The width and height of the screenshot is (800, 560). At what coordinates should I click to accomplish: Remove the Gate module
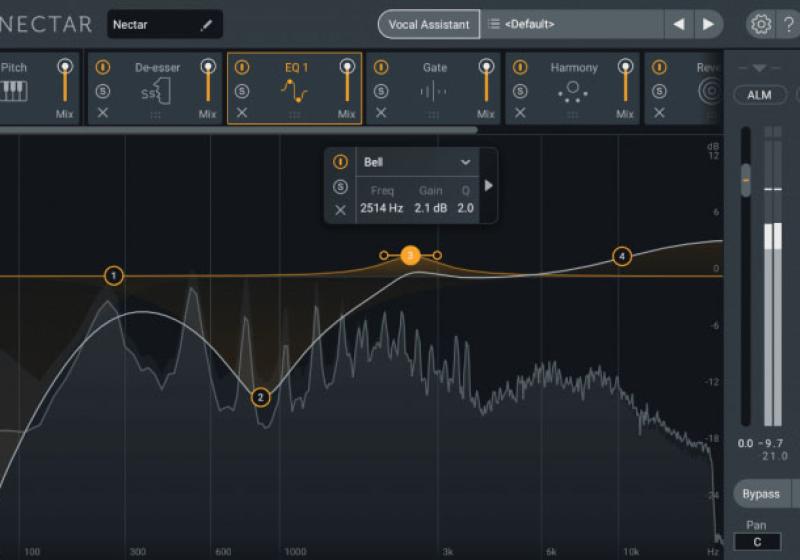(381, 113)
